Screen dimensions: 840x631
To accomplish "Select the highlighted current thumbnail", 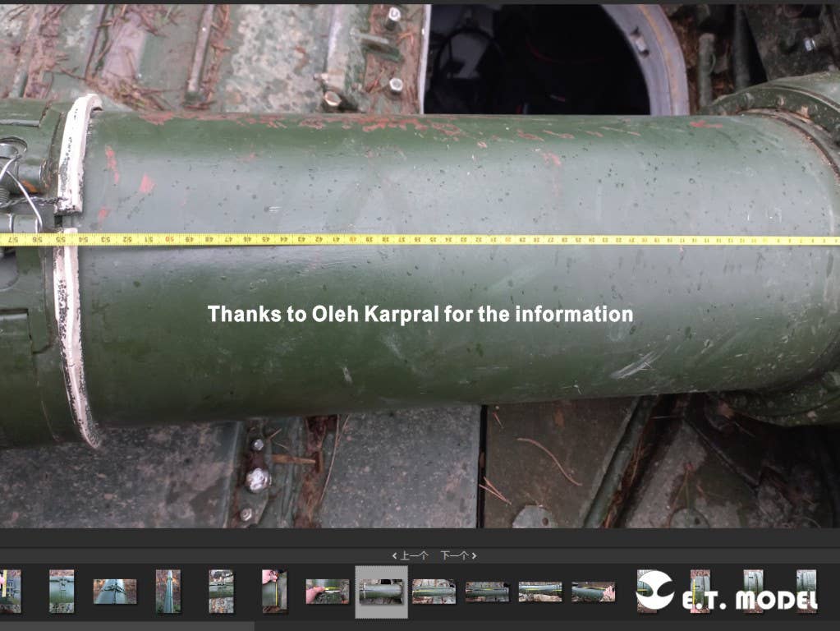I will point(381,592).
